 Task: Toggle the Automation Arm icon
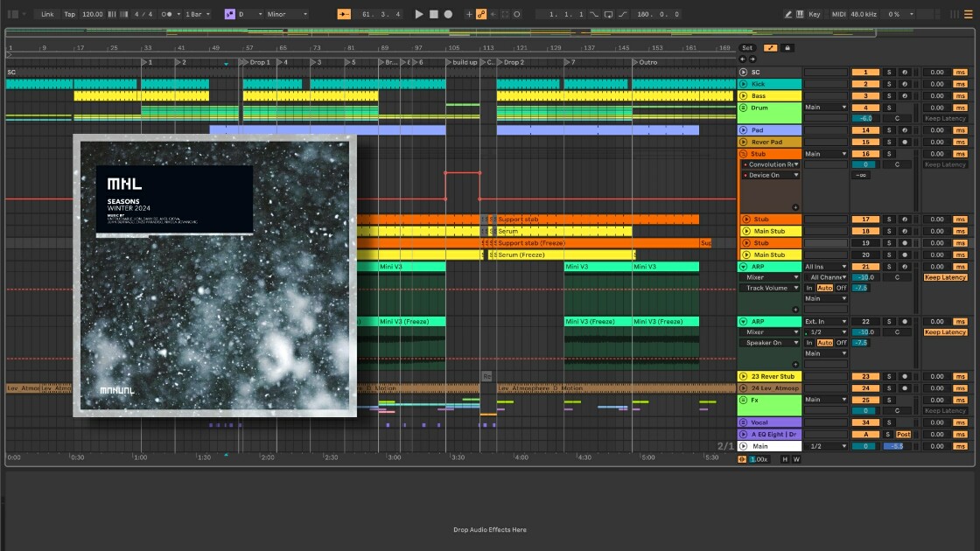(x=481, y=14)
